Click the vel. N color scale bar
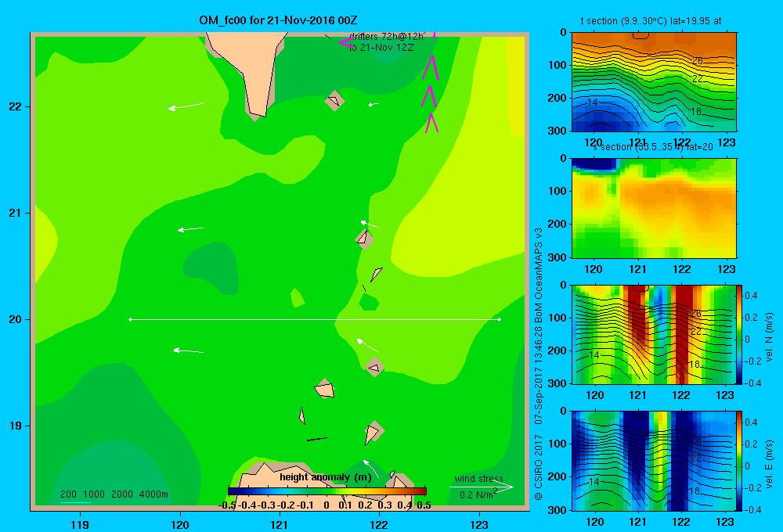 (738, 334)
